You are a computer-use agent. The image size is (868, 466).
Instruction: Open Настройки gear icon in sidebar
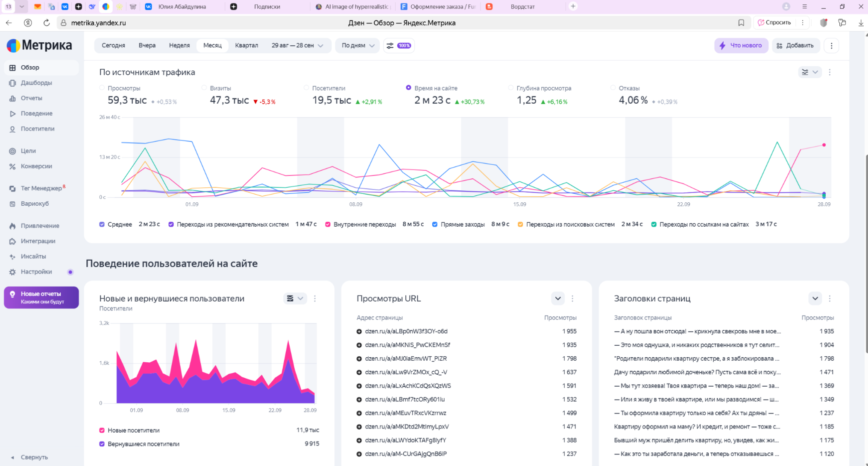(x=12, y=272)
